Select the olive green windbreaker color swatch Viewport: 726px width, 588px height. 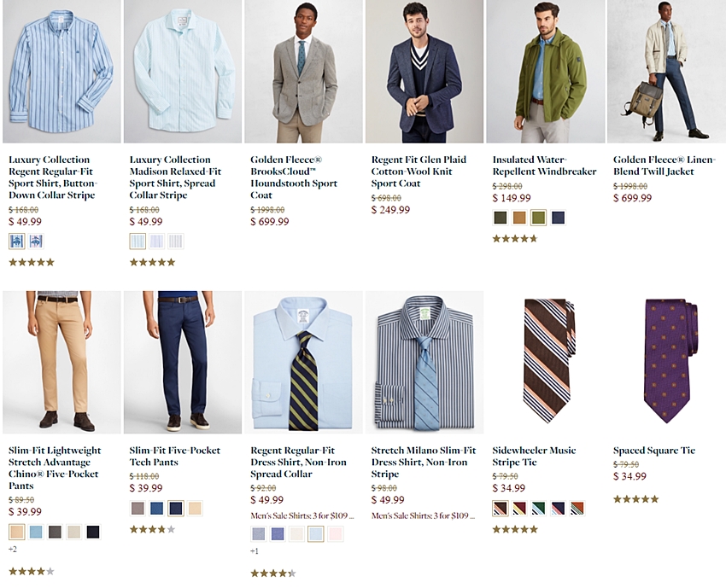click(x=538, y=218)
